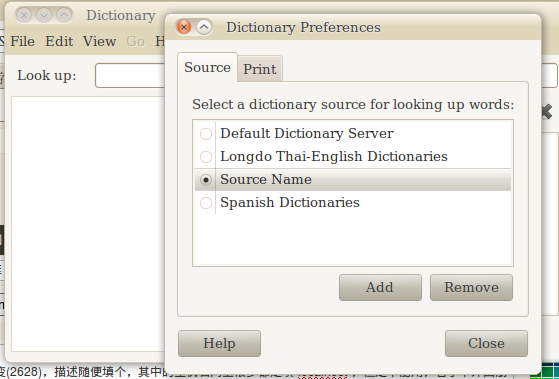Image resolution: width=559 pixels, height=379 pixels.
Task: Add a new dictionary source
Action: point(380,287)
